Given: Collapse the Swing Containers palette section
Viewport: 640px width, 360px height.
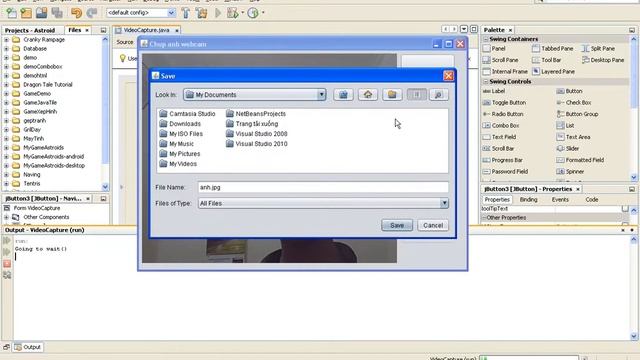Looking at the screenshot, I should click(486, 39).
